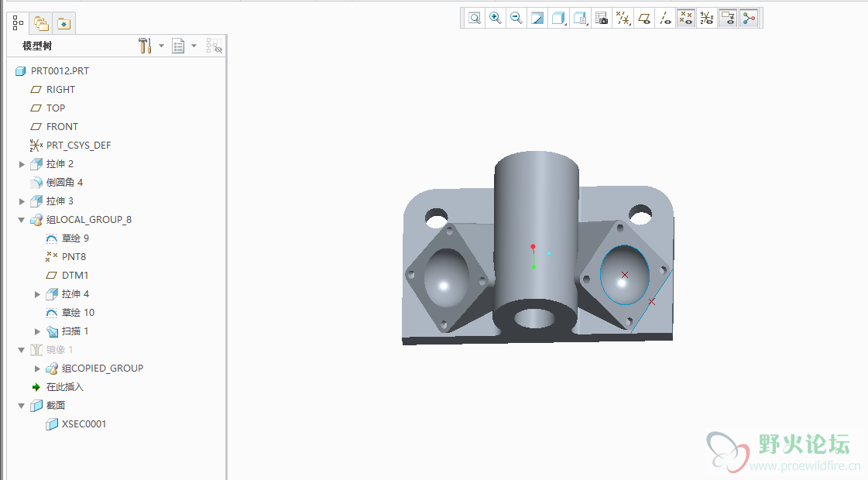
Task: Open the datum display filters icon
Action: click(x=623, y=19)
